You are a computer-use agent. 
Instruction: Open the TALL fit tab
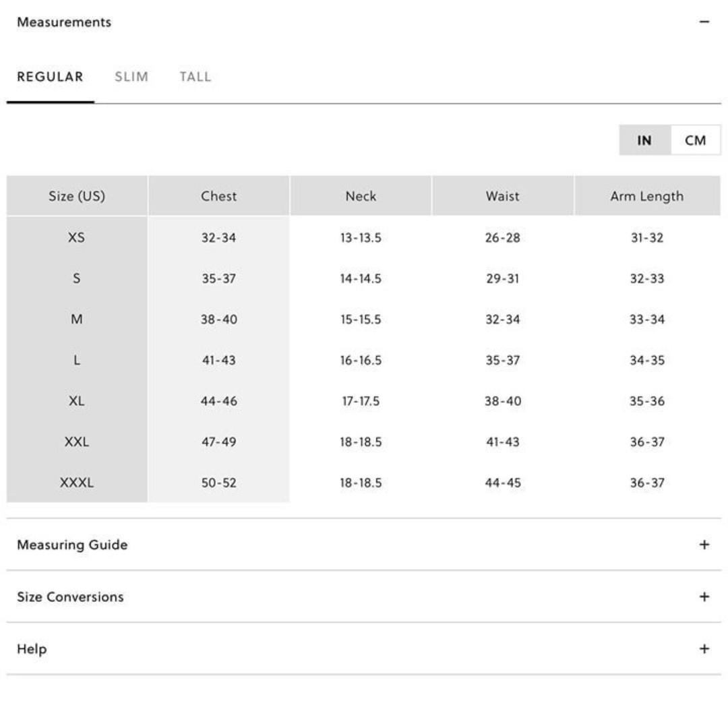pyautogui.click(x=195, y=77)
